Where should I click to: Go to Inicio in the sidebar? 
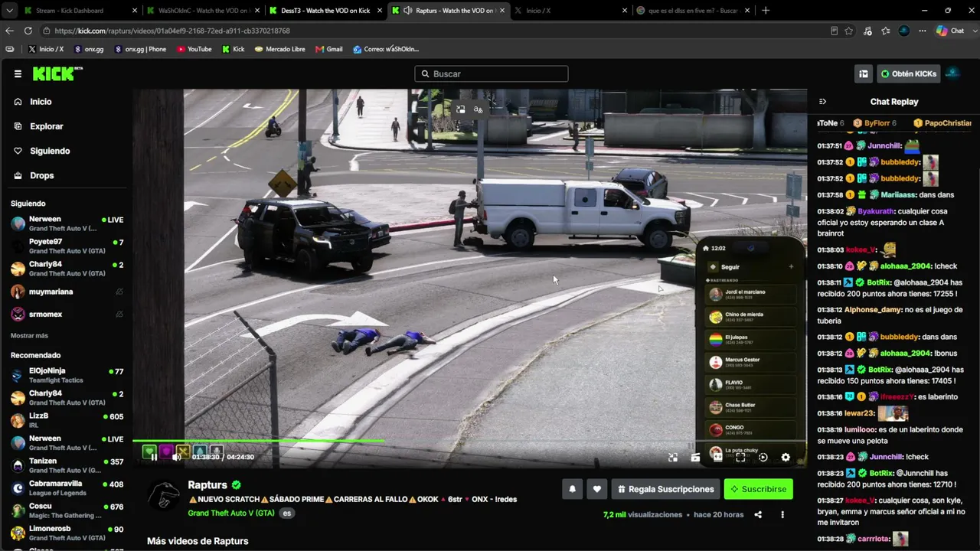pyautogui.click(x=41, y=102)
